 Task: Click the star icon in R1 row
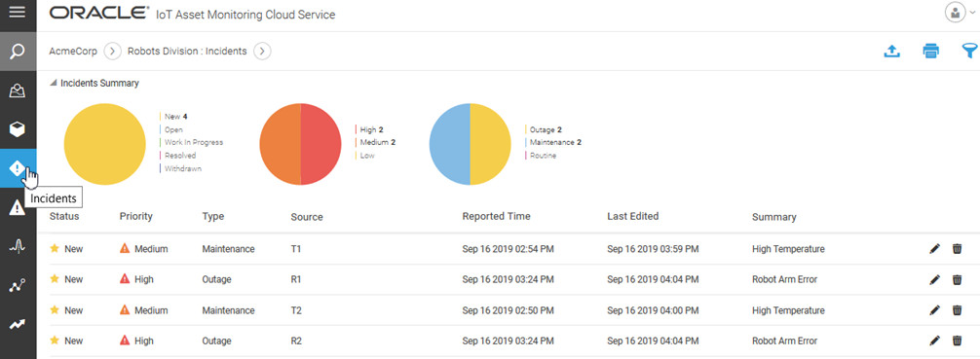tap(55, 279)
